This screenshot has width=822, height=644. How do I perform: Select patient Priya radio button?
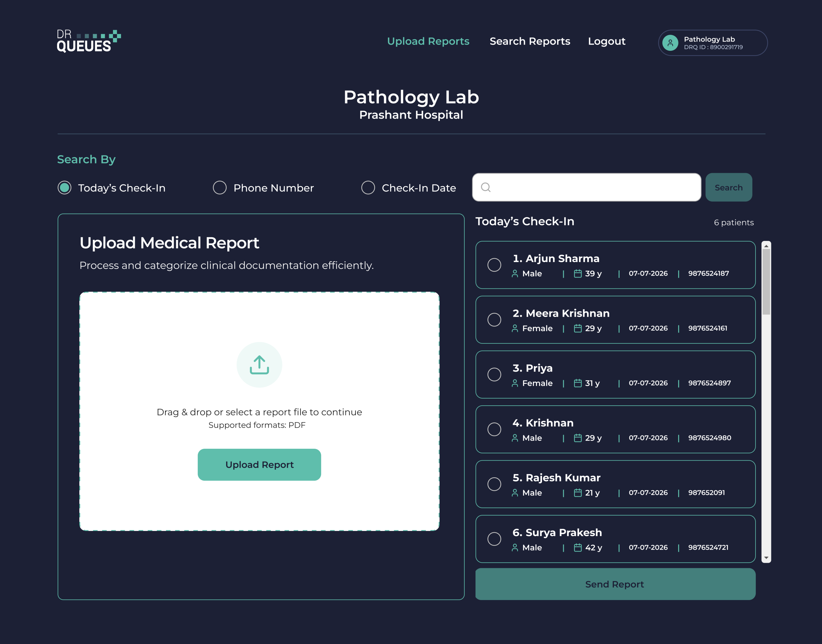point(494,375)
